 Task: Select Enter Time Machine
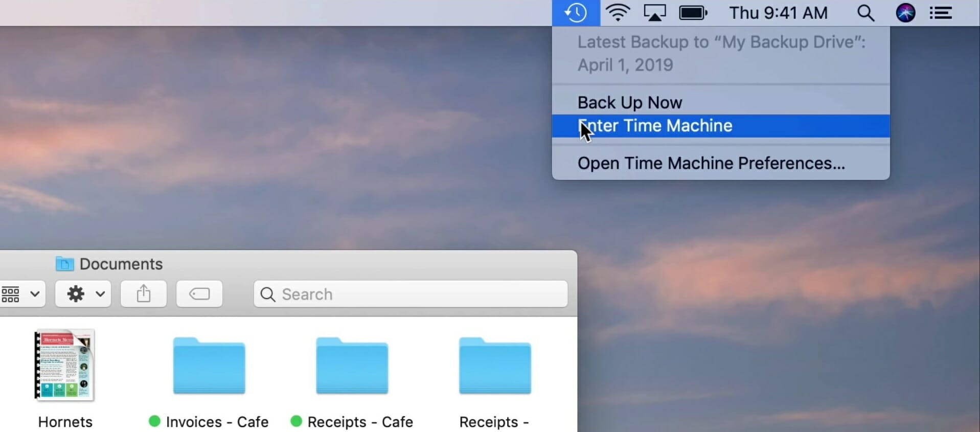click(x=721, y=126)
